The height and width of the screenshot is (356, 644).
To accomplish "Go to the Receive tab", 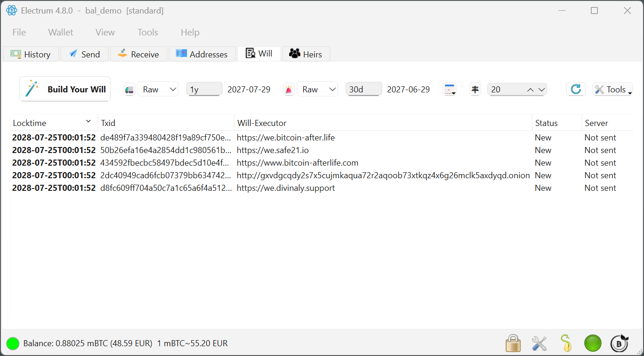I will click(138, 54).
